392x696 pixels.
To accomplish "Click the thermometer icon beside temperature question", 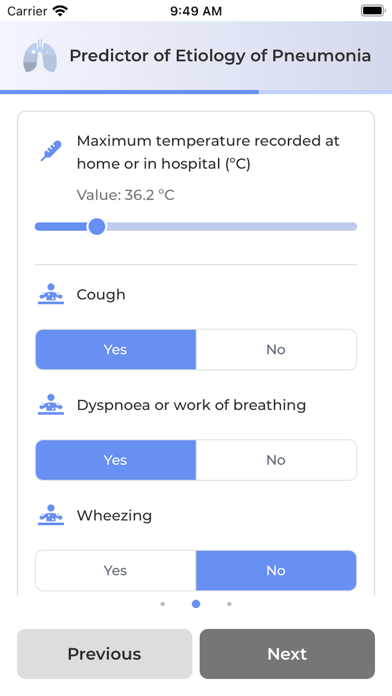I will (x=51, y=151).
